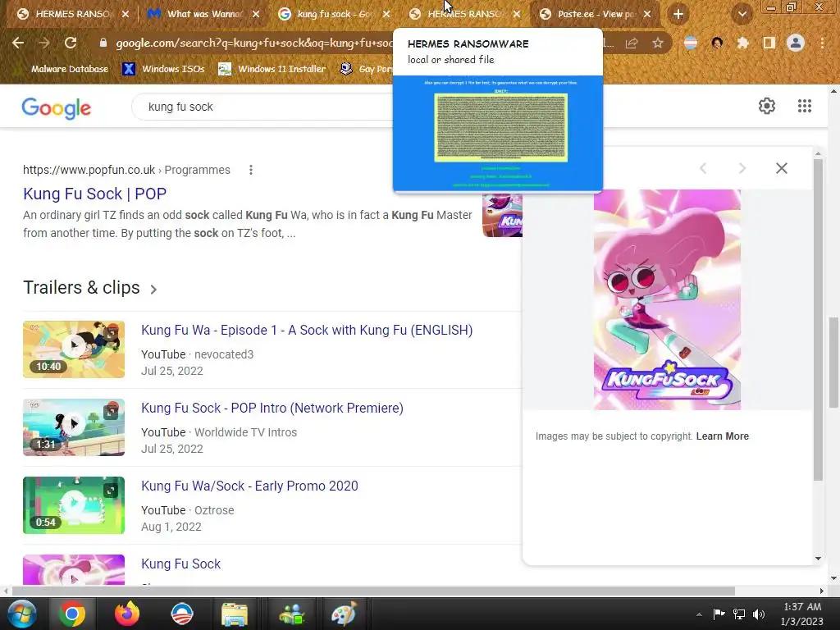Screen dimensions: 840x630
Task: Go to next image in preview panel
Action: 742,168
